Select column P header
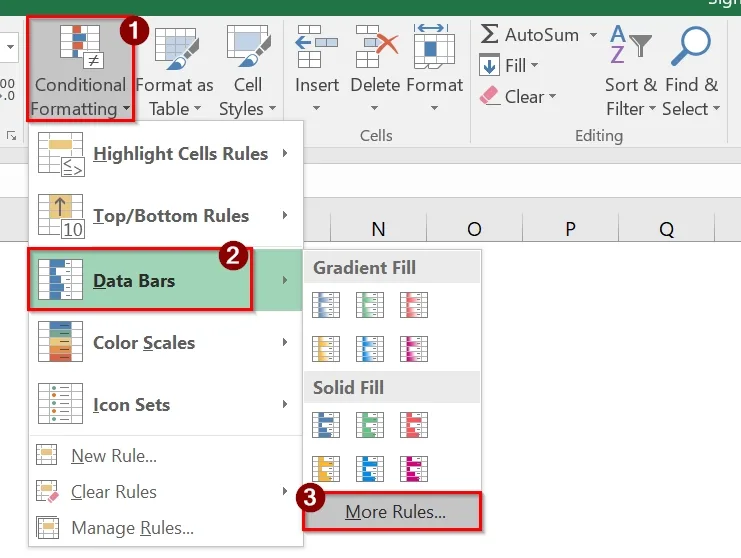 [x=570, y=229]
